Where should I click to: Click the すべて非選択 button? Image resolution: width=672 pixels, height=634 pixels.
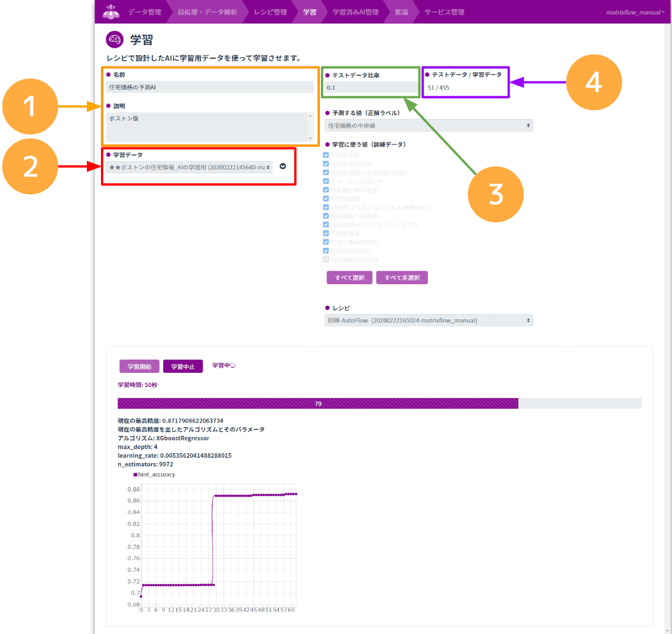(x=401, y=278)
